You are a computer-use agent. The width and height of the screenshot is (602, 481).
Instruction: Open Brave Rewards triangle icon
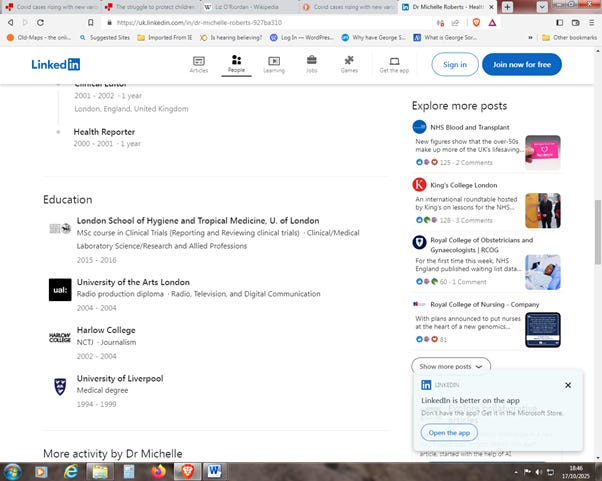pos(492,23)
